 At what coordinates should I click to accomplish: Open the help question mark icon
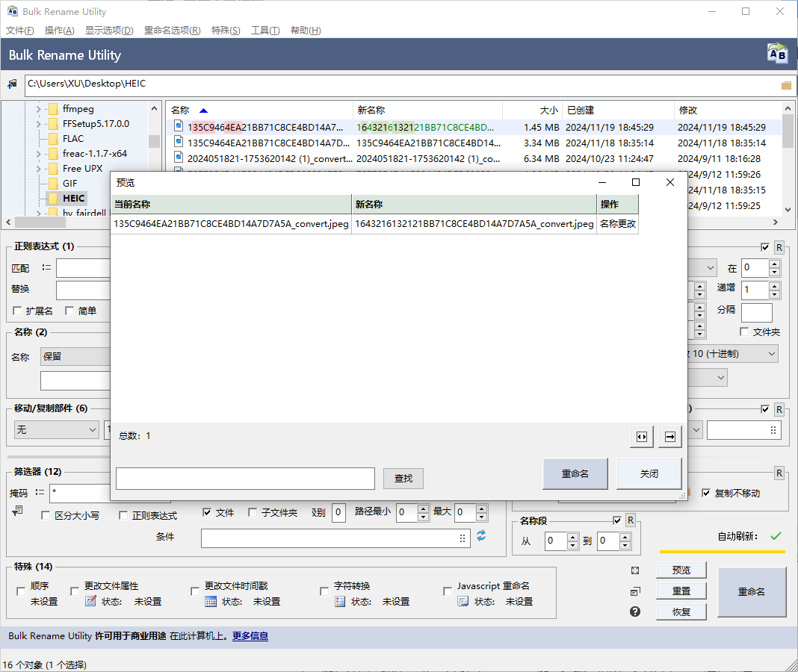point(634,612)
